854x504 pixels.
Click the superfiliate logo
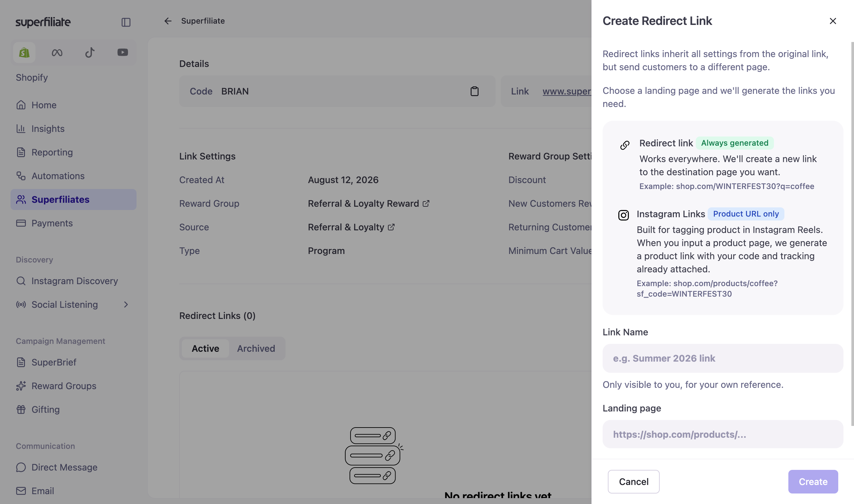[43, 22]
